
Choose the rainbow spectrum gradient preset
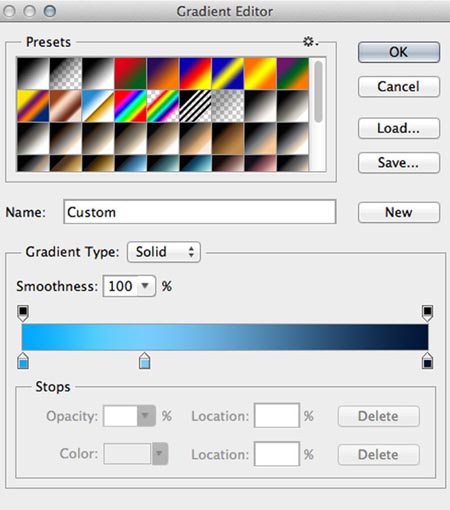point(130,106)
